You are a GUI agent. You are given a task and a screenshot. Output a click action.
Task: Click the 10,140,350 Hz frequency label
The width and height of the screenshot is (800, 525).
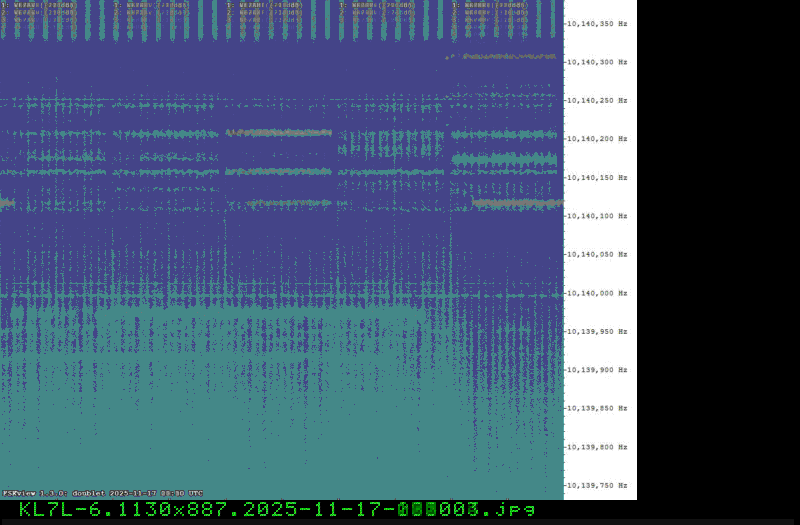click(x=598, y=23)
